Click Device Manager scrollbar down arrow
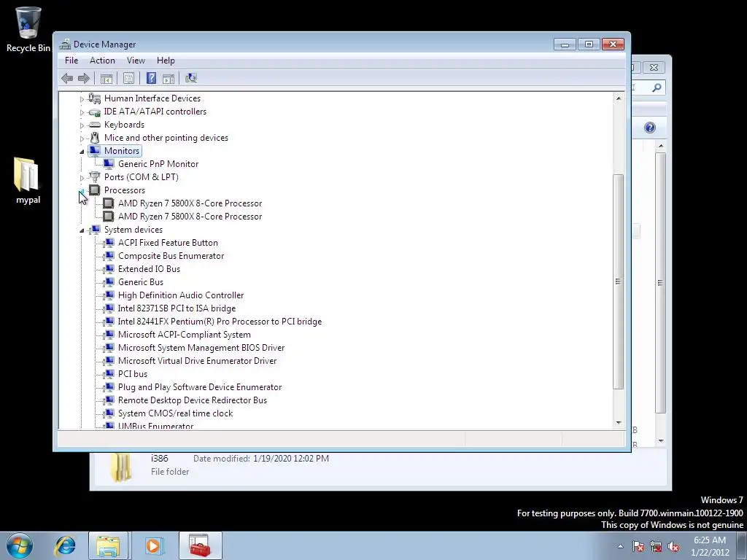Viewport: 747px width, 560px height. [619, 423]
